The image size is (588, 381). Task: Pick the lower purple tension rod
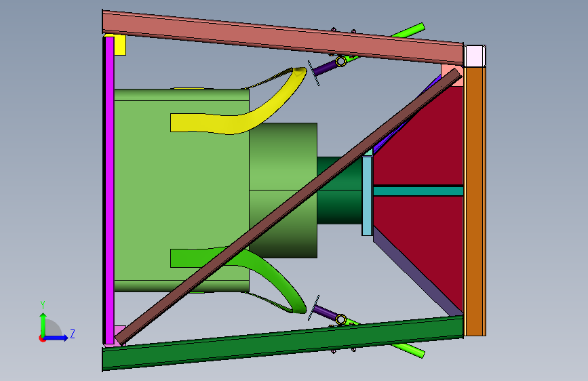tap(325, 313)
